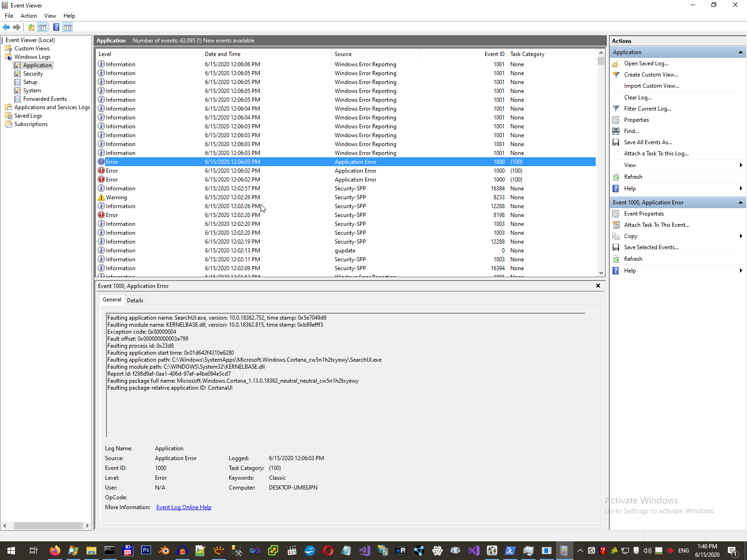Open Blender from the taskbar

click(x=164, y=551)
